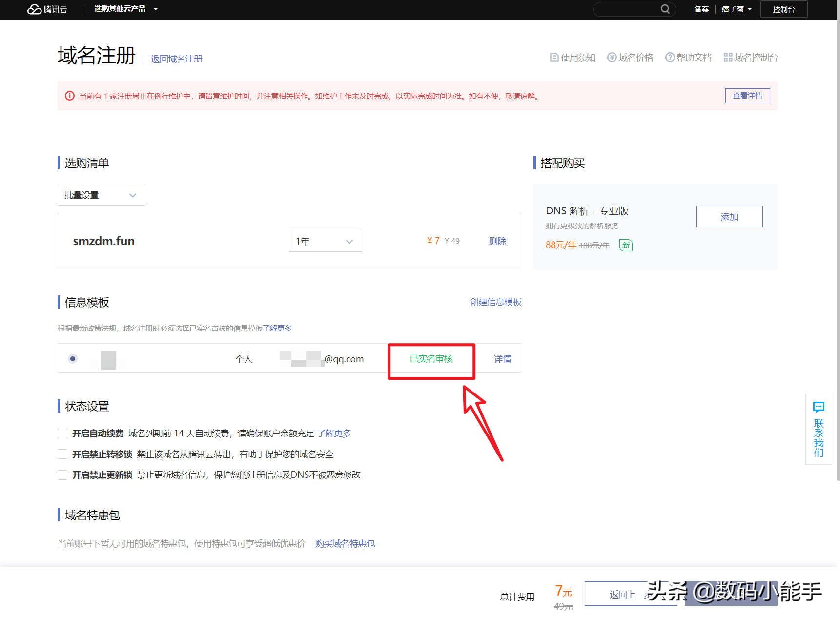Click the search magnifier icon
The width and height of the screenshot is (840, 620).
click(665, 9)
